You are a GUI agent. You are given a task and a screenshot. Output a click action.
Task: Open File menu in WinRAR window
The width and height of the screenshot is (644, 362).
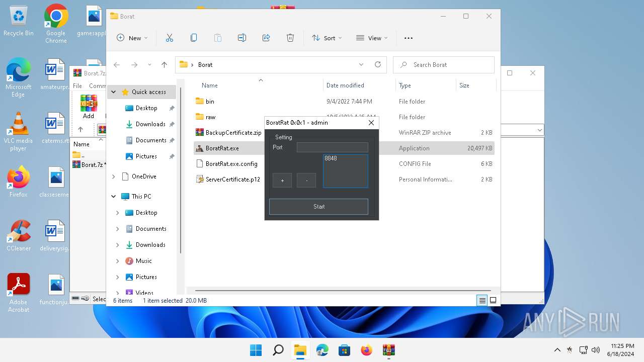pos(77,86)
